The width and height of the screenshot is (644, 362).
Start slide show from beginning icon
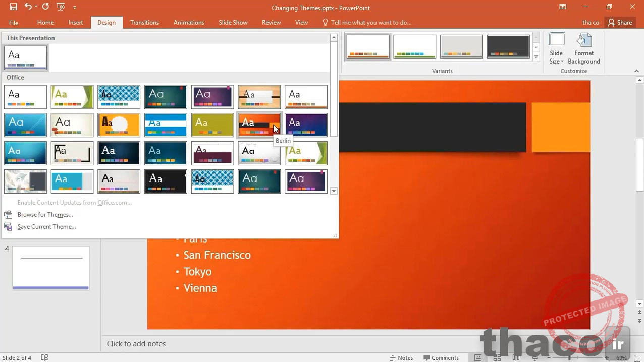(x=61, y=7)
